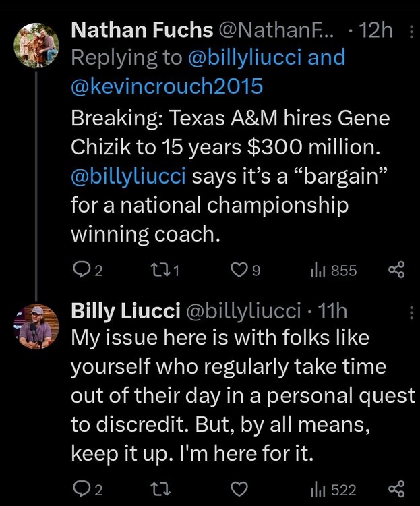
Task: Open Billy Liucci's profile picture
Action: tap(37, 327)
